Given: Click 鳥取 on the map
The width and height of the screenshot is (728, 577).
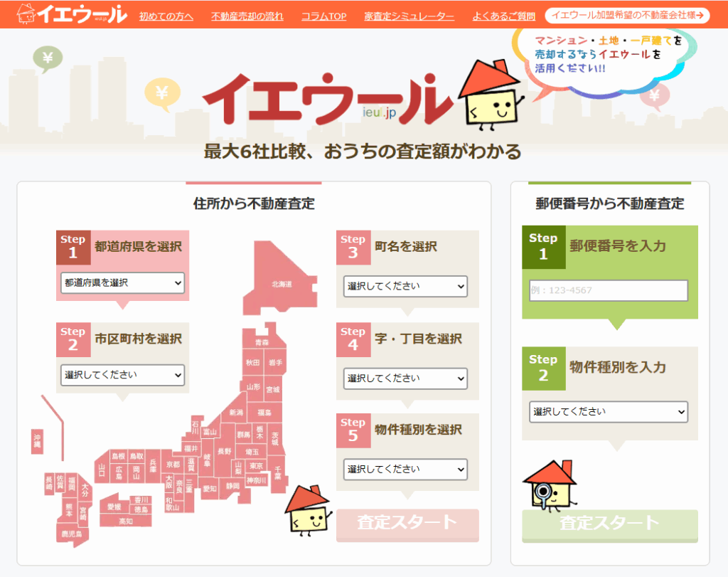Looking at the screenshot, I should pyautogui.click(x=136, y=456).
